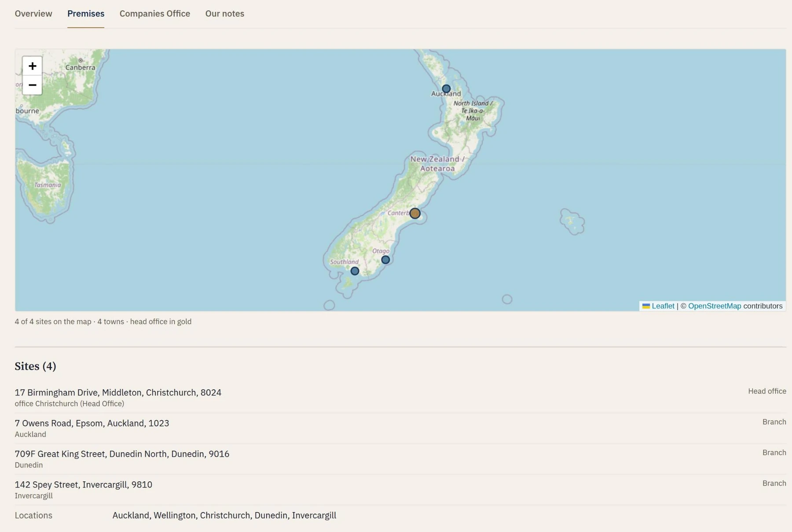Click the Head office label
This screenshot has width=792, height=532.
(767, 391)
